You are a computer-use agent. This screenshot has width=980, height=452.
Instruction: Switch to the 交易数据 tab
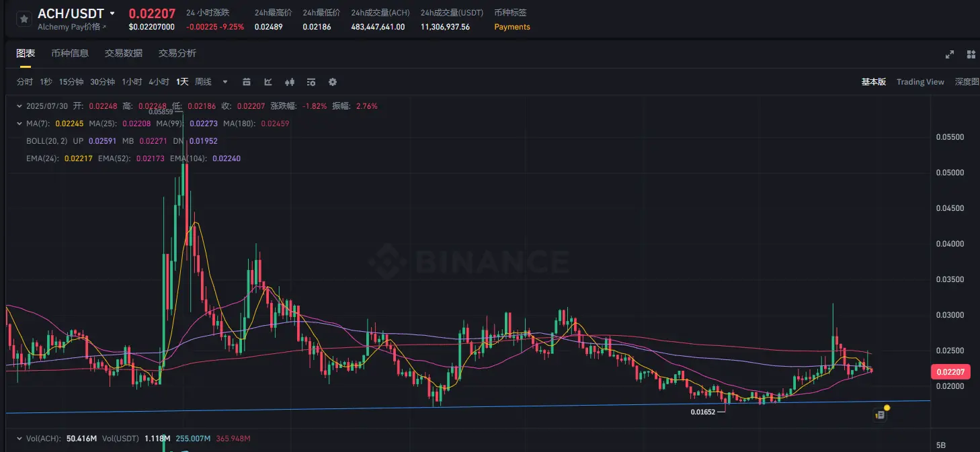124,53
